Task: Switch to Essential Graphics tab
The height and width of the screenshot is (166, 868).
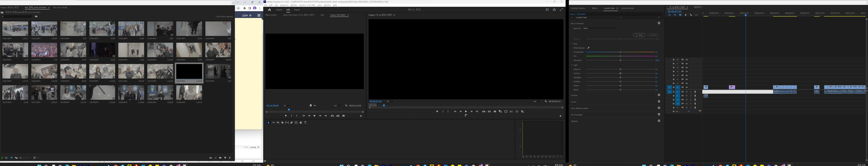Action: pyautogui.click(x=578, y=8)
